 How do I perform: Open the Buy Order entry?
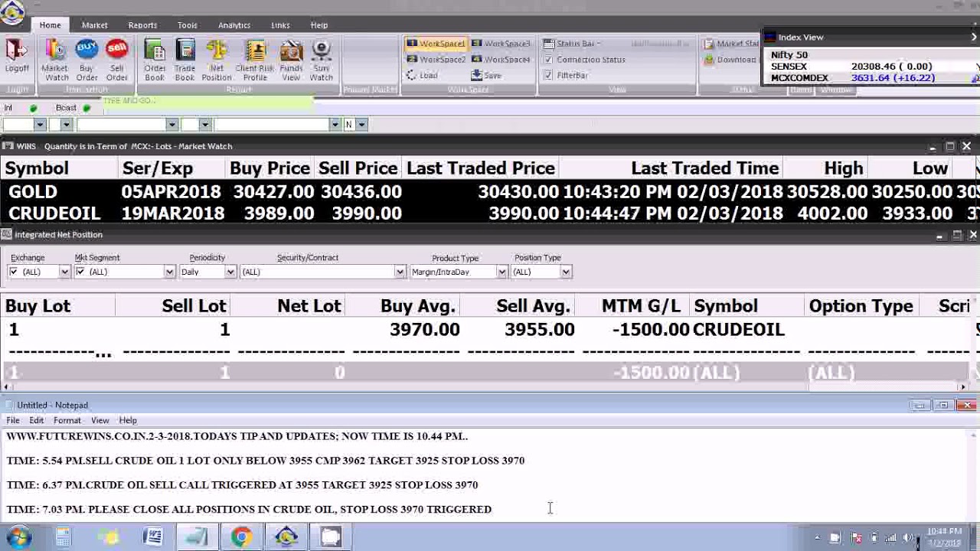[87, 60]
